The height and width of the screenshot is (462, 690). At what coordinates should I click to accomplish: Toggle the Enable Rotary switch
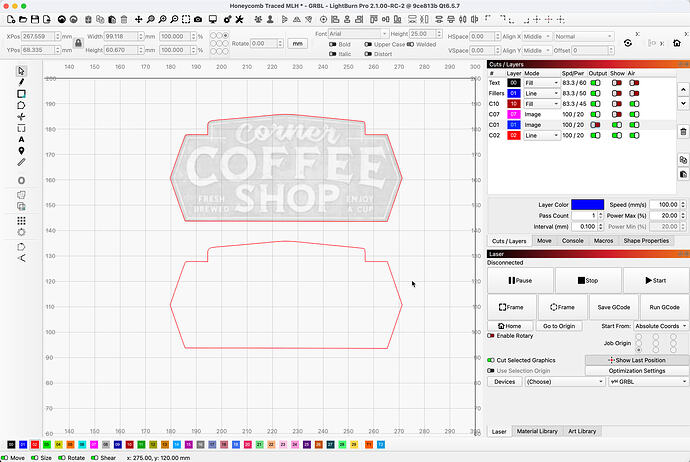click(x=492, y=337)
